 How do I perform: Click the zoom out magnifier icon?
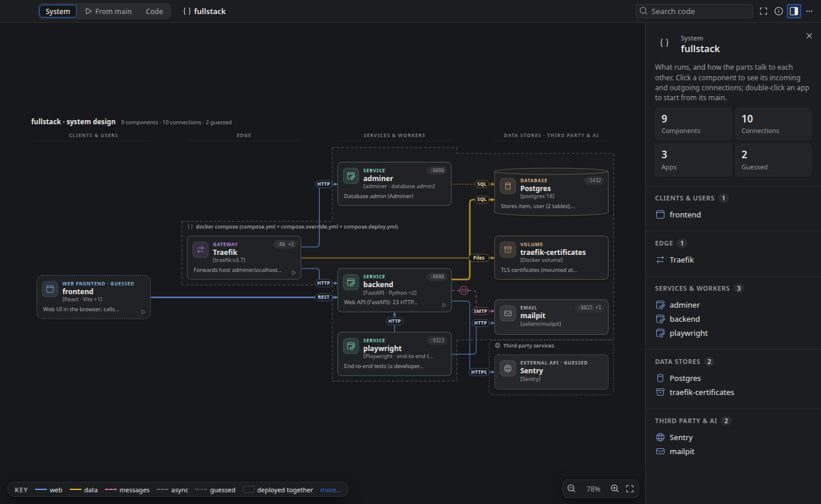[571, 489]
